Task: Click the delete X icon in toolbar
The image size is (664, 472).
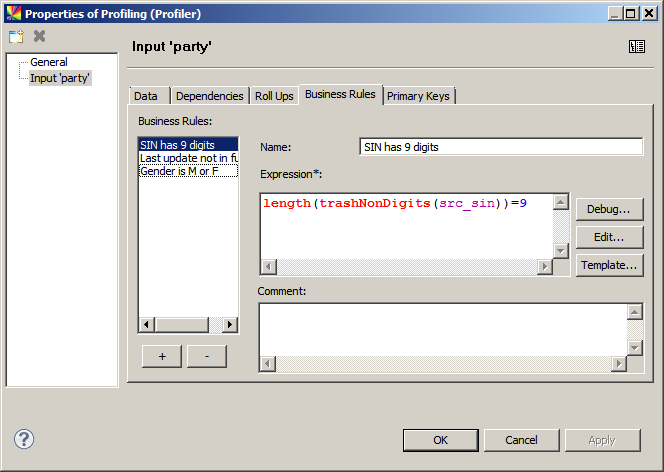Action: 40,36
